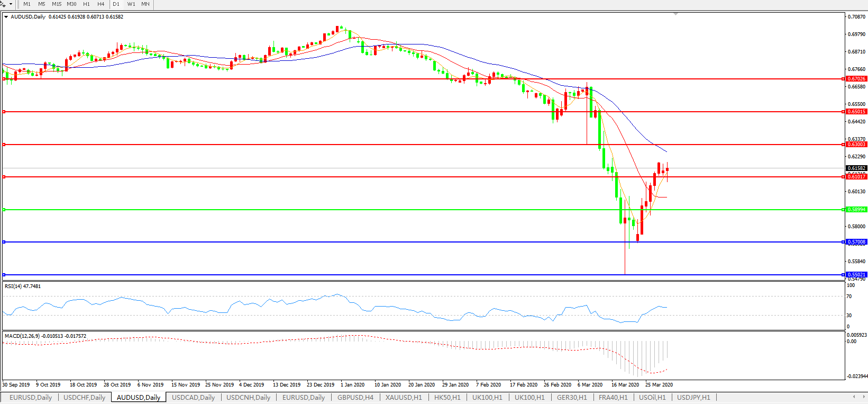This screenshot has width=868, height=404.
Task: Click the gray chart shift triangle marker
Action: (x=675, y=14)
